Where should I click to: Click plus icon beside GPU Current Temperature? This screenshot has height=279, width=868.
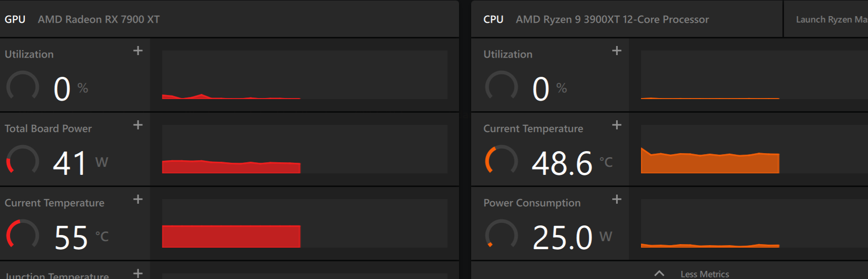(x=138, y=199)
